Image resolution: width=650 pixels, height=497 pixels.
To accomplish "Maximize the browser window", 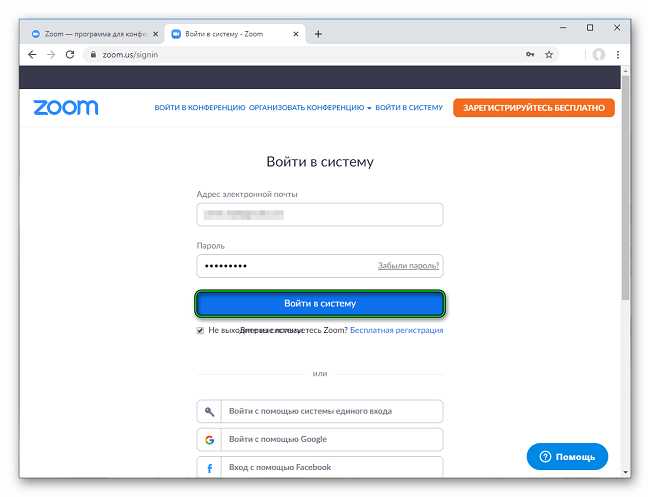I will [x=590, y=28].
